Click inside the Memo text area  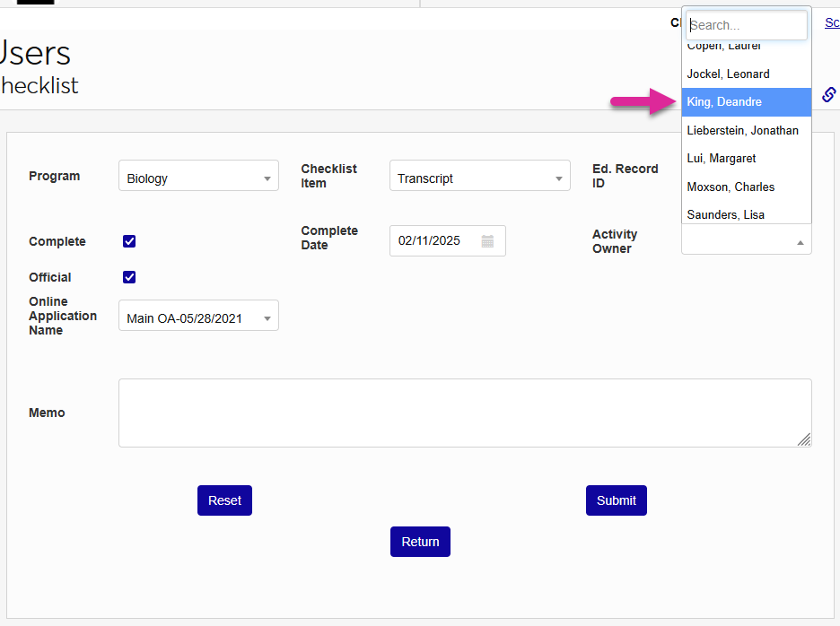pos(464,413)
